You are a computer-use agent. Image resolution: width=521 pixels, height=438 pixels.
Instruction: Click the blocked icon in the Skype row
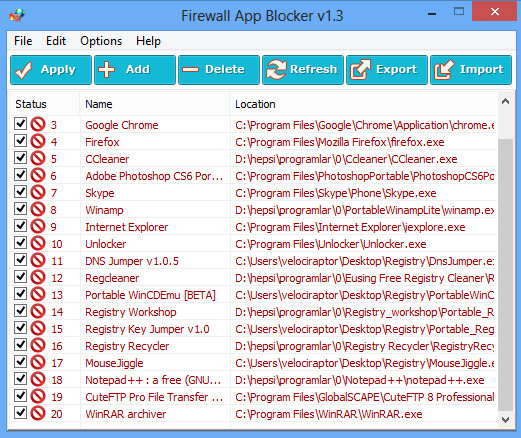tap(38, 193)
